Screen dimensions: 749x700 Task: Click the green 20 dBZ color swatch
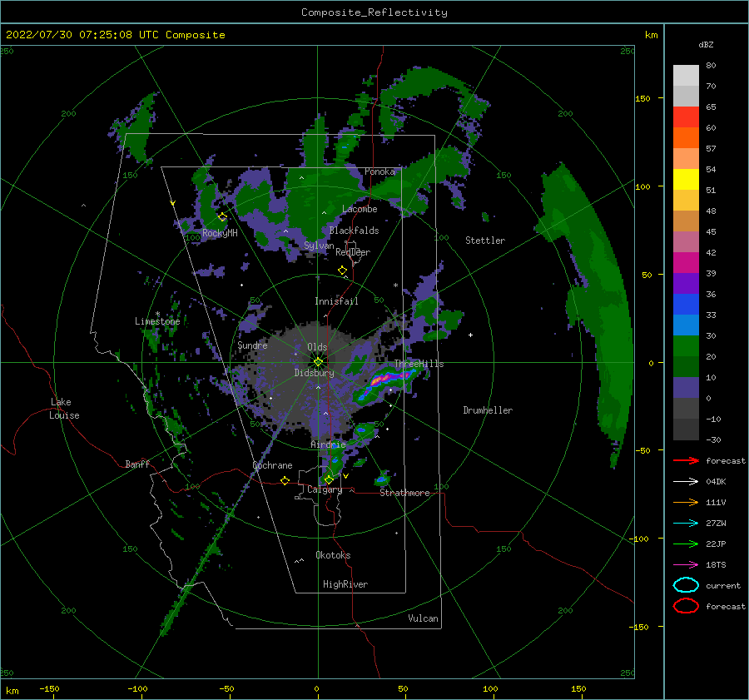click(x=686, y=346)
